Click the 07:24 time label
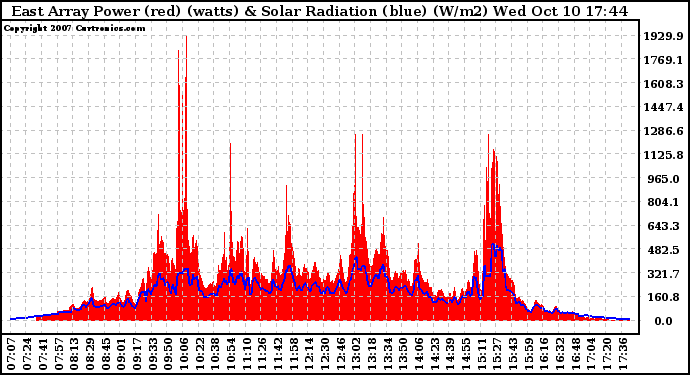 tap(27, 354)
